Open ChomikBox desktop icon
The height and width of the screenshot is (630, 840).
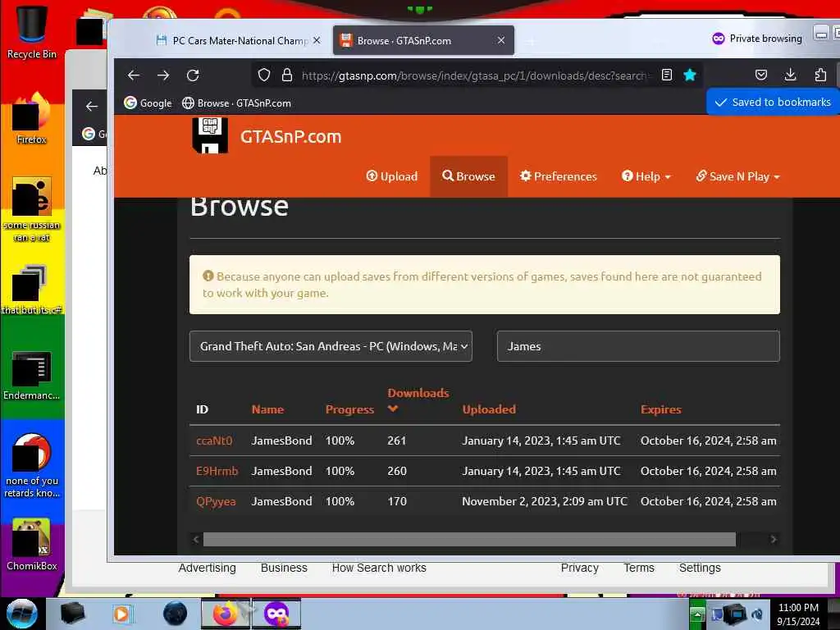pyautogui.click(x=32, y=545)
